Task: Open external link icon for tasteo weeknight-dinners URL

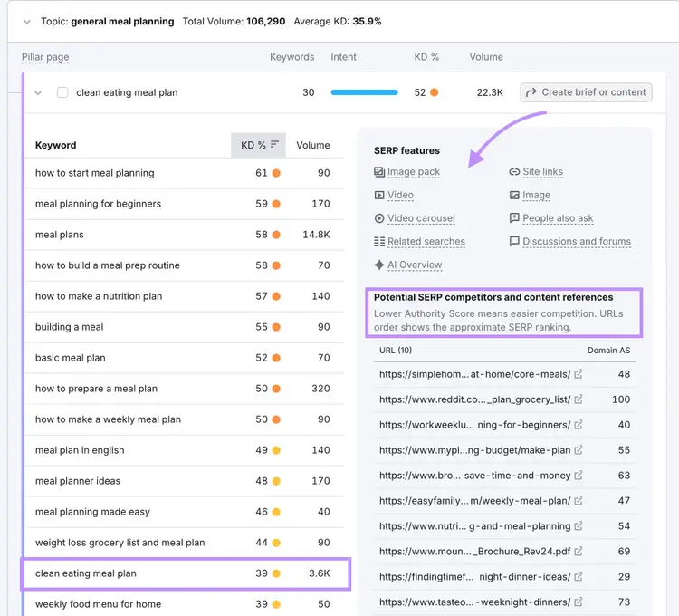Action: pyautogui.click(x=579, y=602)
